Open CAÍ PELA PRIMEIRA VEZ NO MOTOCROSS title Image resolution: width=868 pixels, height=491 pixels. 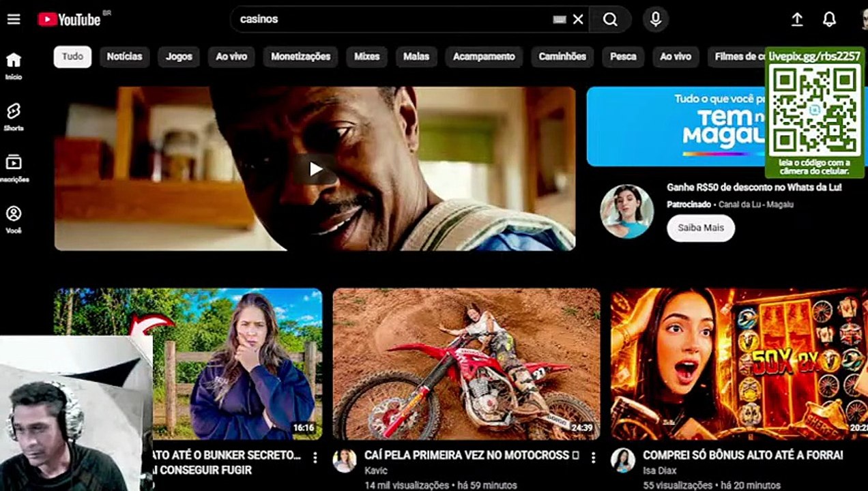pyautogui.click(x=472, y=455)
